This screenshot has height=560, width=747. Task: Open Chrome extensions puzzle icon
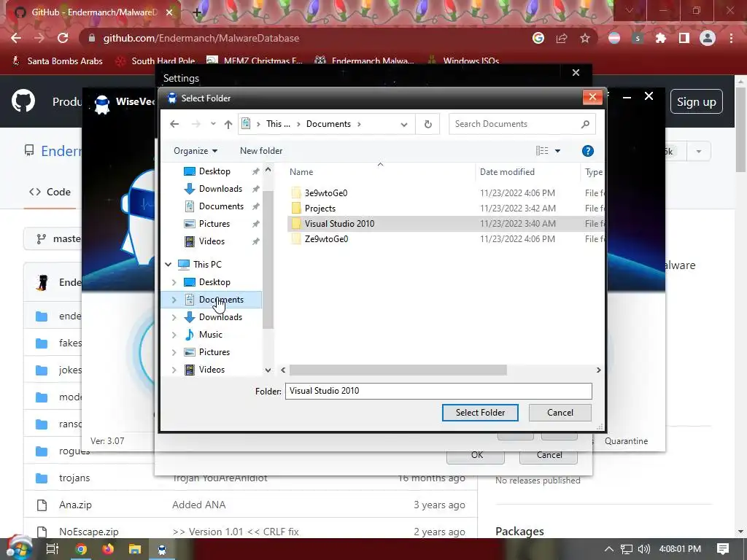coord(661,38)
